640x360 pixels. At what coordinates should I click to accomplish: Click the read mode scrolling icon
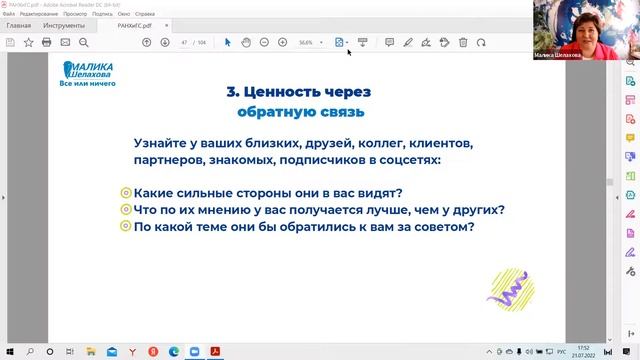[362, 42]
